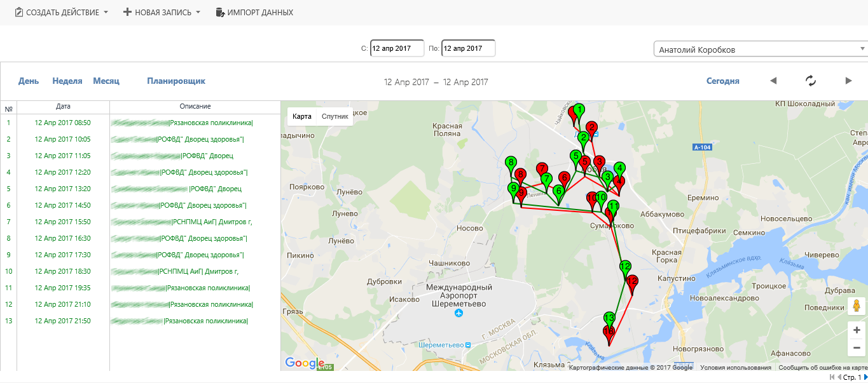Zoom in on the map

coord(857,330)
